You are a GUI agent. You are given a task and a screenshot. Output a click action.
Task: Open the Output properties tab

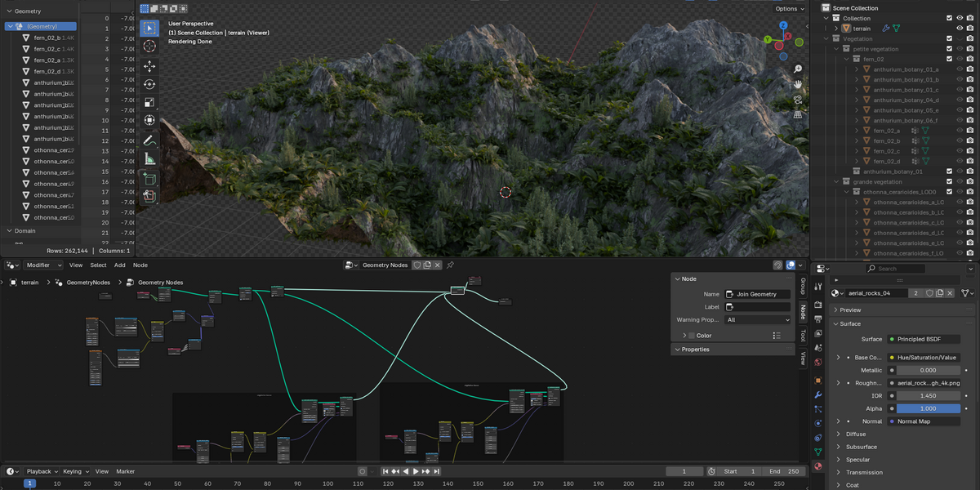pos(817,318)
